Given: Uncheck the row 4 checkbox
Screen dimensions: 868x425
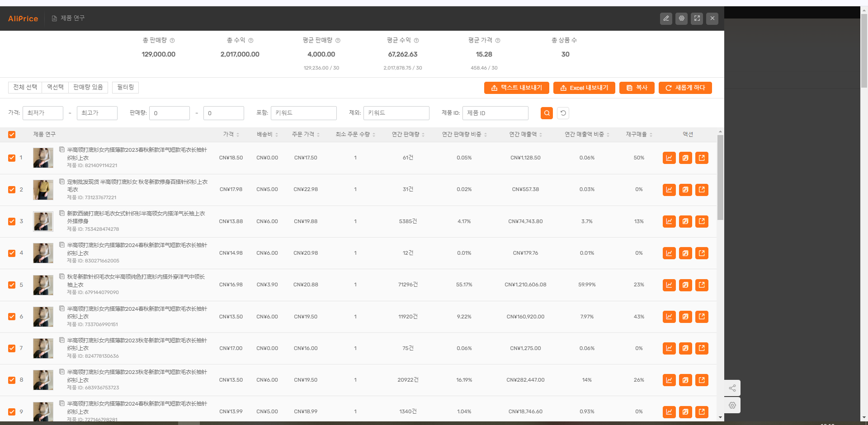Looking at the screenshot, I should click(x=12, y=253).
